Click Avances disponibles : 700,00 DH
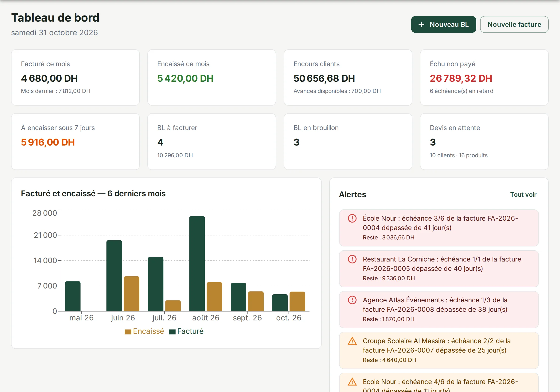 click(337, 91)
